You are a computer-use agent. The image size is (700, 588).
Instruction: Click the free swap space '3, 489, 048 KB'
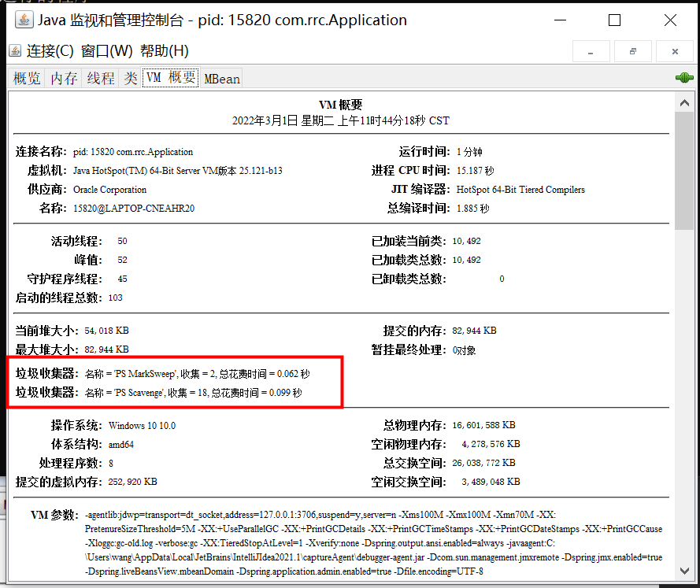[491, 482]
